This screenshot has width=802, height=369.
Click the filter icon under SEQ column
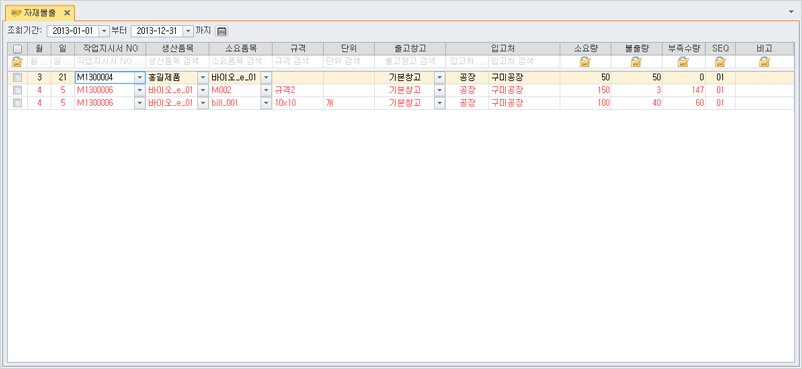(720, 62)
